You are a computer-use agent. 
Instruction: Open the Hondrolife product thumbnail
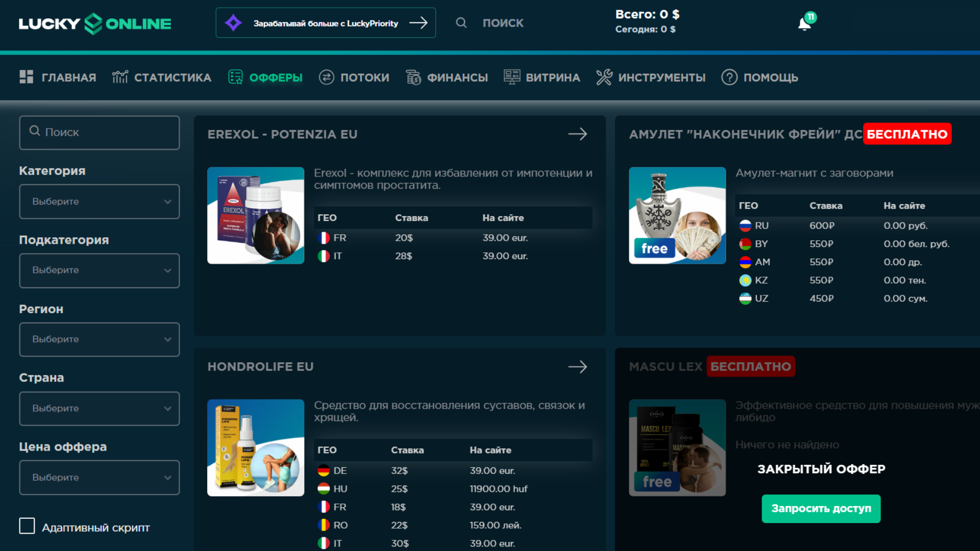pos(256,447)
